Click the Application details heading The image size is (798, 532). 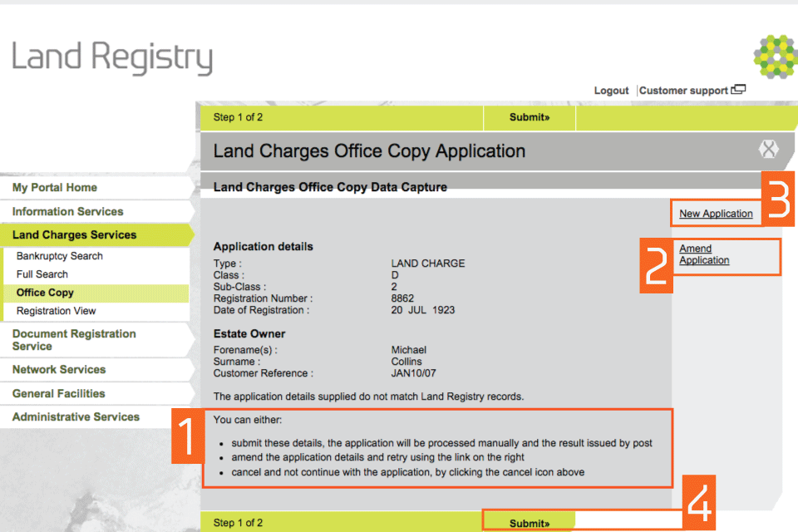tap(264, 246)
